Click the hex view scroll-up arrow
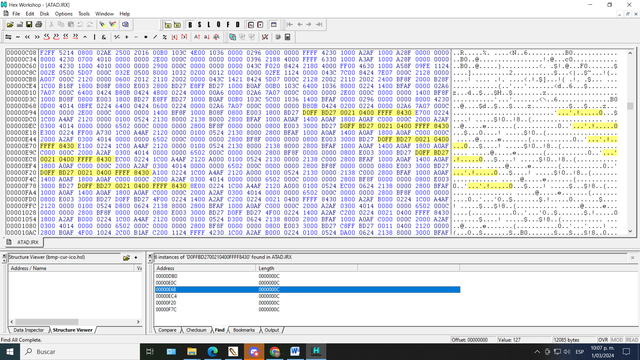This screenshot has height=360, width=640. coord(630,53)
